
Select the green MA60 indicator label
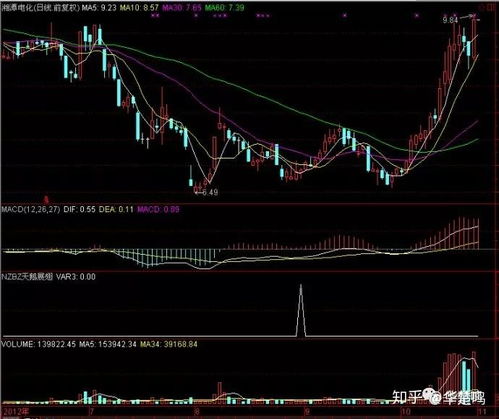click(224, 7)
